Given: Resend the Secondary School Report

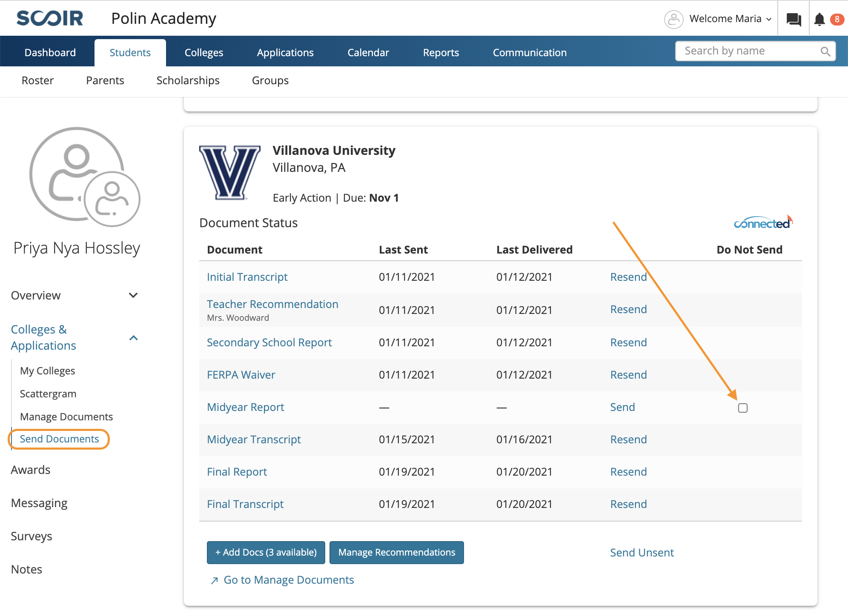Looking at the screenshot, I should click(x=628, y=342).
